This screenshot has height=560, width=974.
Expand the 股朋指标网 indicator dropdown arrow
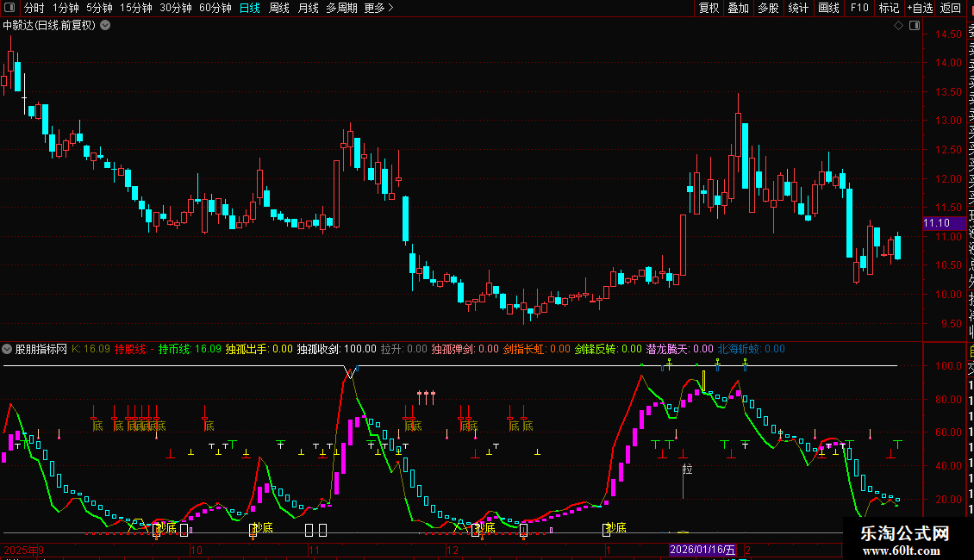(x=8, y=349)
